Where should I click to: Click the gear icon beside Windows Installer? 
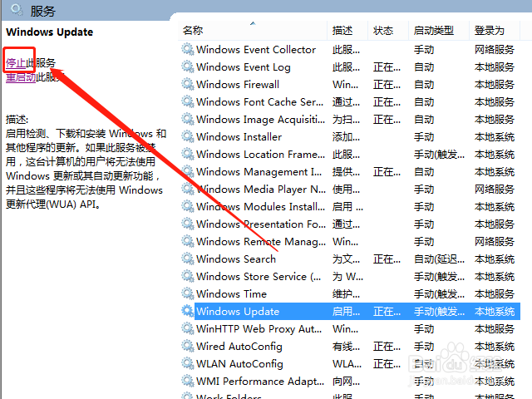(188, 136)
